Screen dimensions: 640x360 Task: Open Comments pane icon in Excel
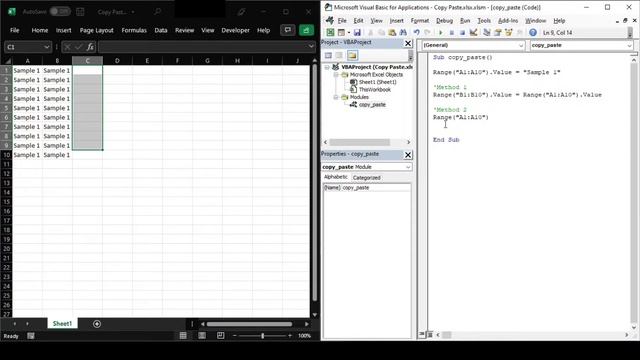pyautogui.click(x=288, y=30)
